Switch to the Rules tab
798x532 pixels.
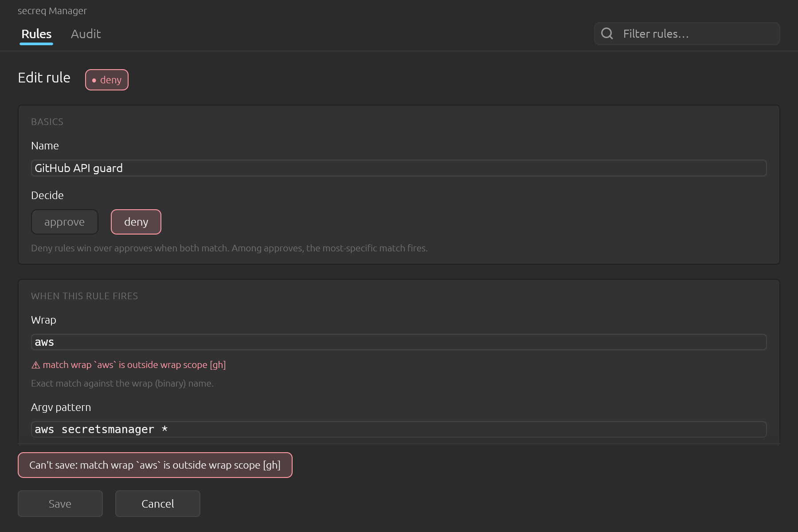click(36, 34)
